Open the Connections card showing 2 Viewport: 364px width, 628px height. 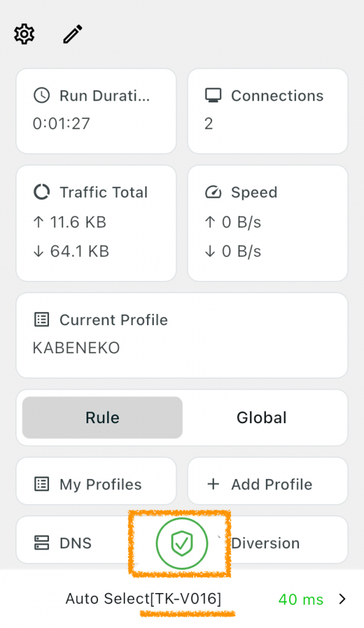pos(268,111)
